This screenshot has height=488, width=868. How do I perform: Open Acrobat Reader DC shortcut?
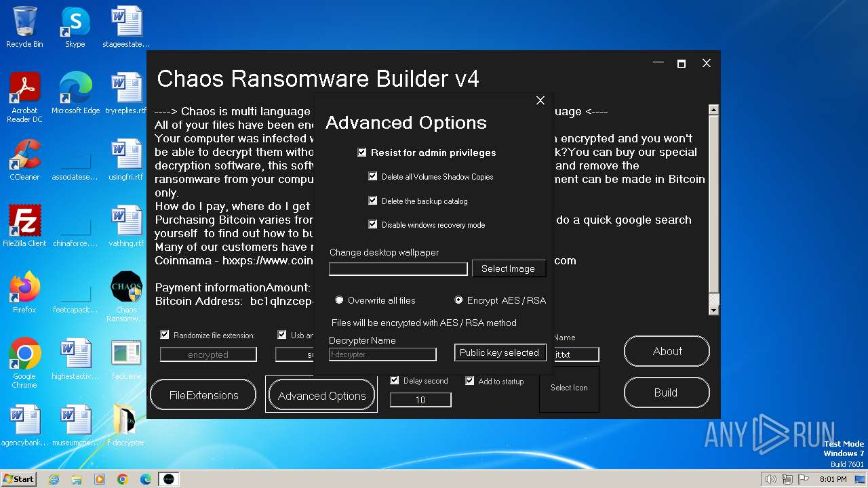[x=24, y=98]
